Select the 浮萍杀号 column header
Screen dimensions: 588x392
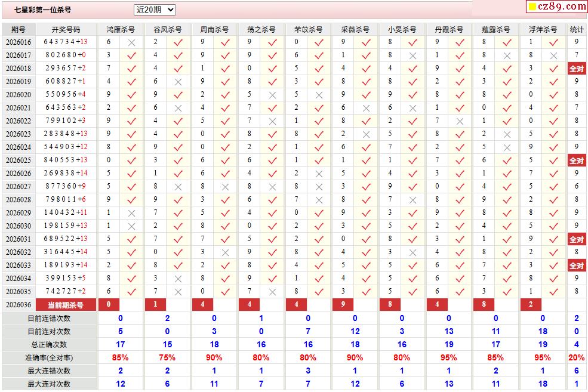click(543, 30)
